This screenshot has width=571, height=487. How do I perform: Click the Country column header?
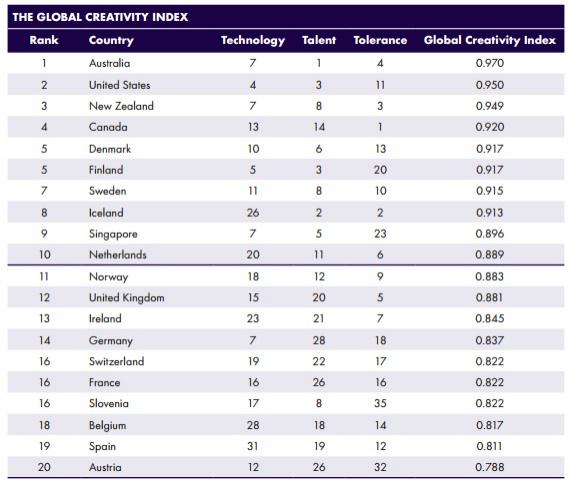click(x=111, y=40)
